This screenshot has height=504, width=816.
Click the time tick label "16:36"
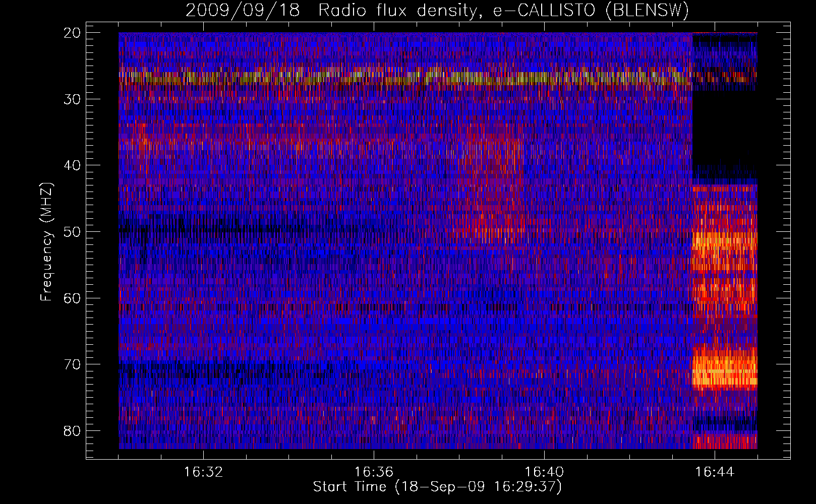click(374, 472)
